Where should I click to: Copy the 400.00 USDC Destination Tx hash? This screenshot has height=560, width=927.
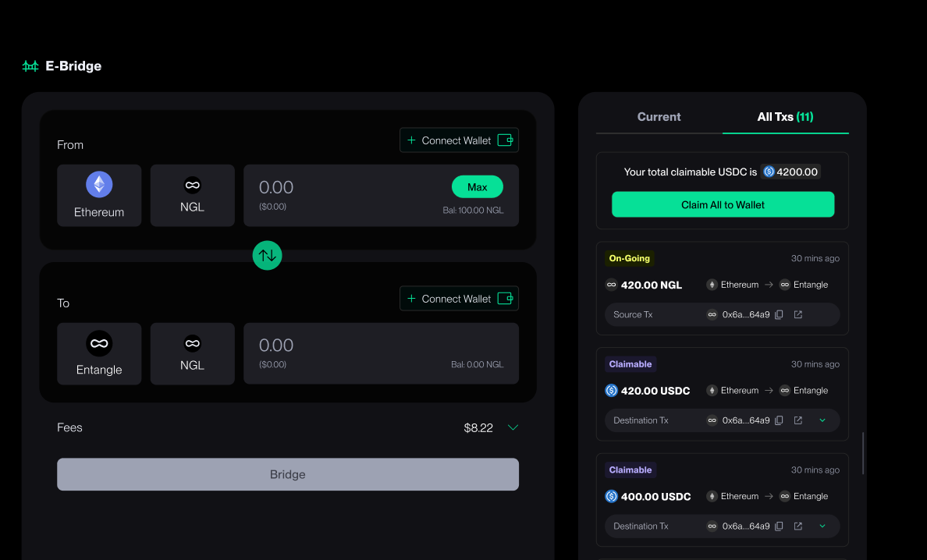[x=779, y=526]
